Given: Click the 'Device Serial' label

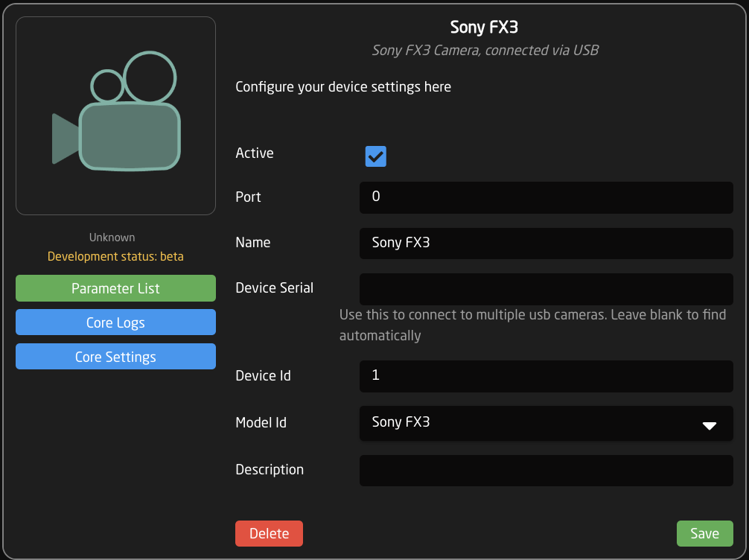Looking at the screenshot, I should 275,287.
